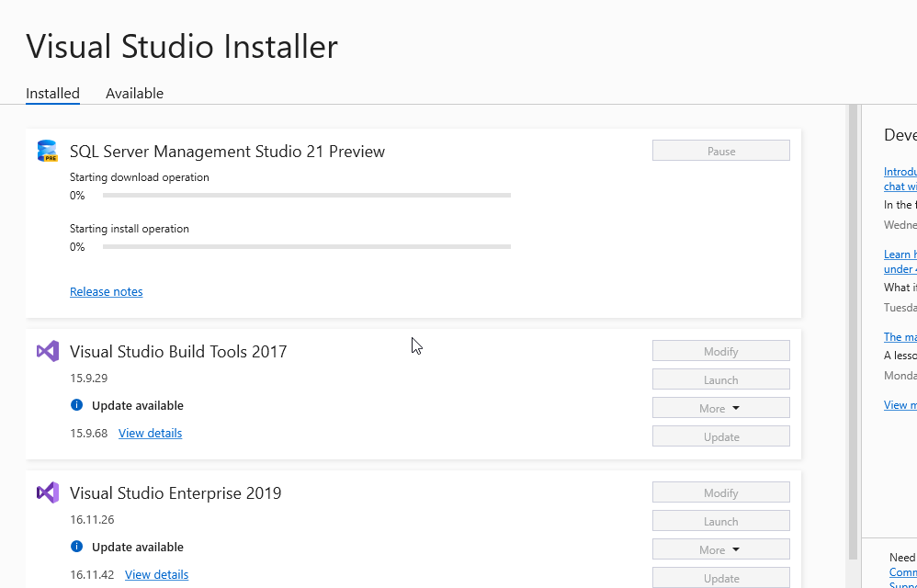917x588 pixels.
Task: Switch to the Available tab
Action: coord(134,94)
